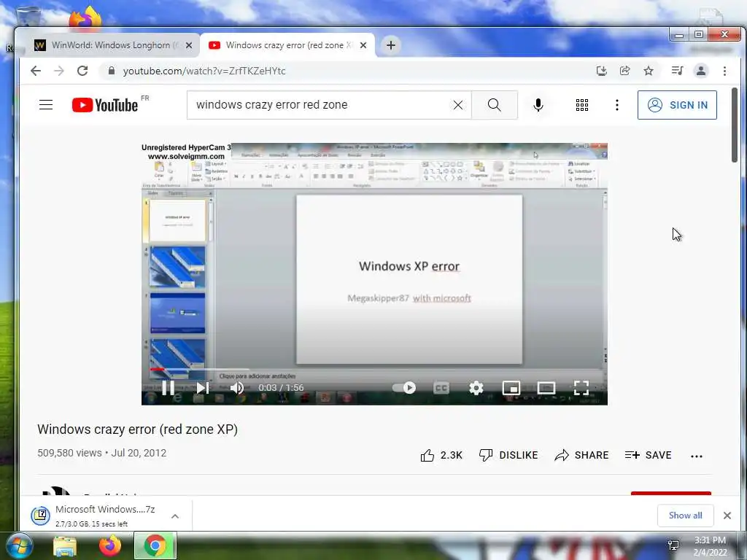Click the browser forward arrow
747x560 pixels.
59,71
